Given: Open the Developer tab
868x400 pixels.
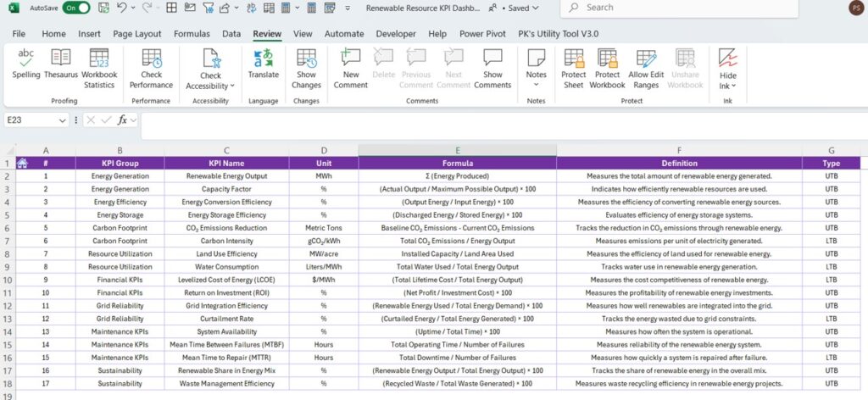Looking at the screenshot, I should coord(396,34).
